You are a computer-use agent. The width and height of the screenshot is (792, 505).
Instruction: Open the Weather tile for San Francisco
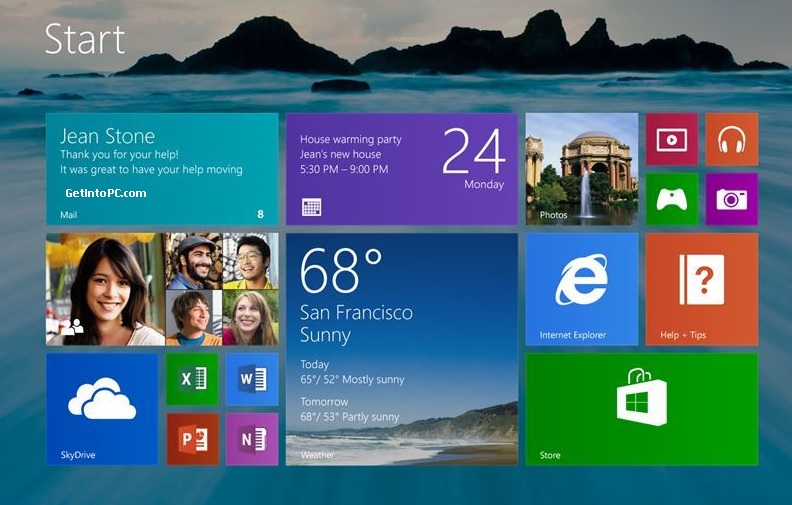click(401, 348)
